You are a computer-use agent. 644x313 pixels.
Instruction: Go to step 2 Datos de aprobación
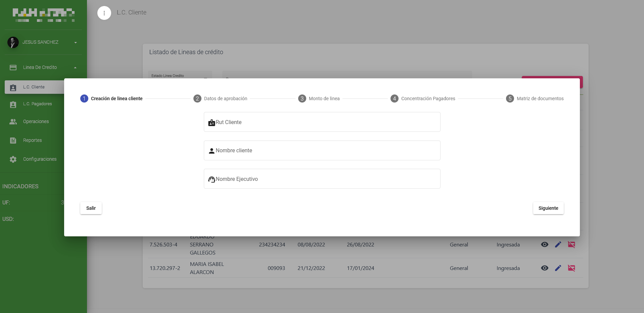[220, 99]
